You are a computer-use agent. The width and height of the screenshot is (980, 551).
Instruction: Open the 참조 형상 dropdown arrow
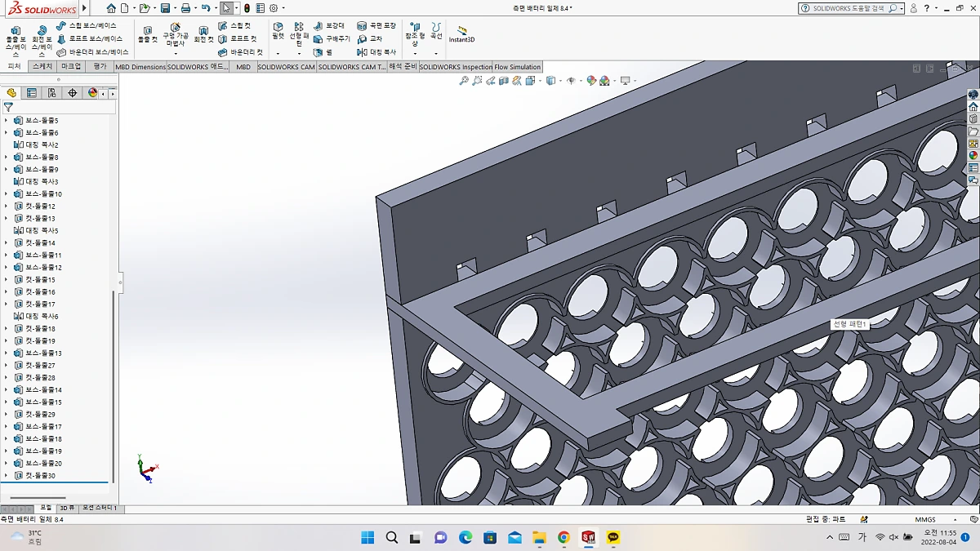(x=415, y=54)
